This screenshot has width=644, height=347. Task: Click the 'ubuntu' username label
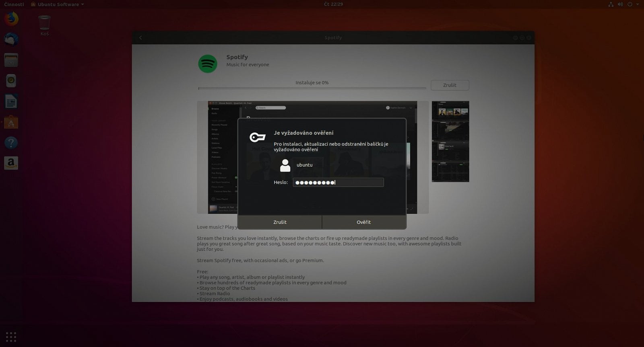point(305,165)
